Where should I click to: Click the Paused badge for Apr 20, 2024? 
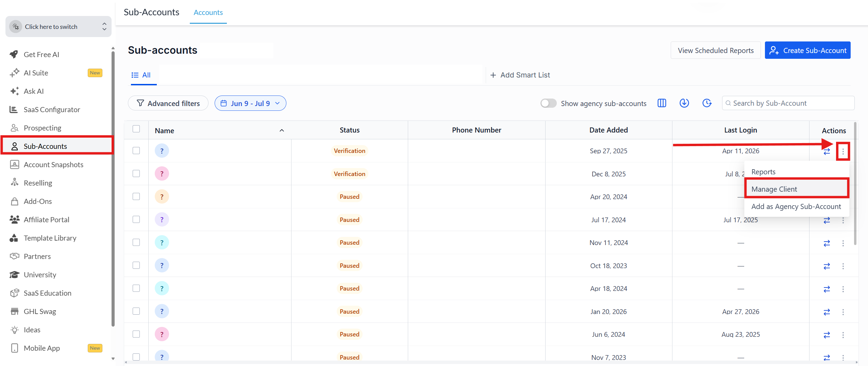(349, 197)
